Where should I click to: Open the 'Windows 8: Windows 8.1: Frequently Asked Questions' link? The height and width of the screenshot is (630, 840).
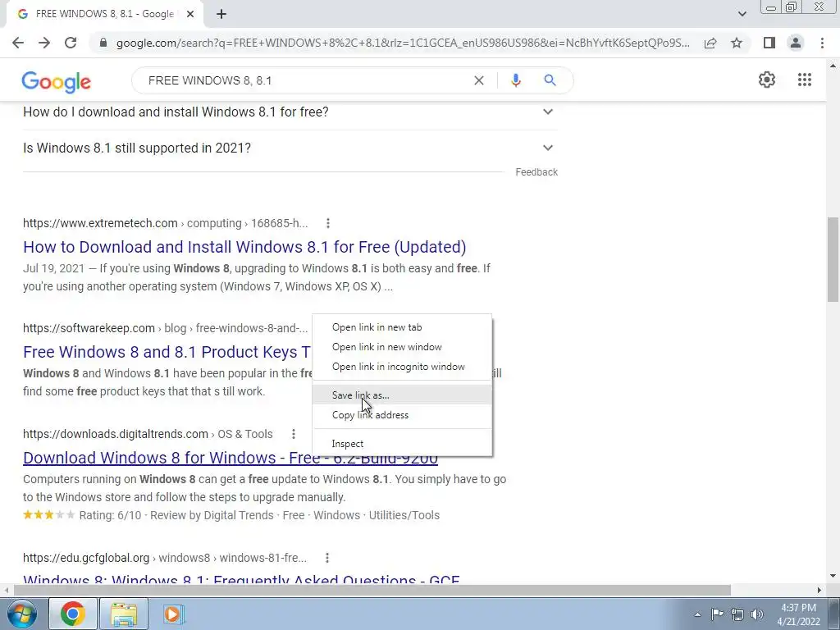pyautogui.click(x=241, y=579)
